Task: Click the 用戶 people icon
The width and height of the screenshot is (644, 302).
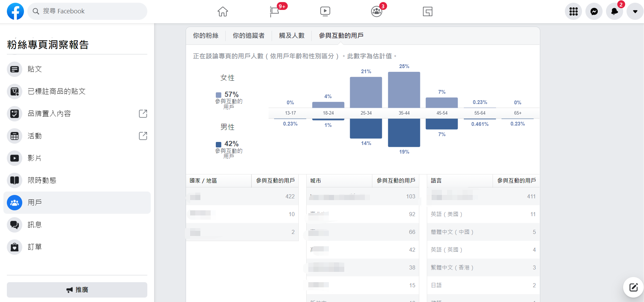Action: point(14,202)
